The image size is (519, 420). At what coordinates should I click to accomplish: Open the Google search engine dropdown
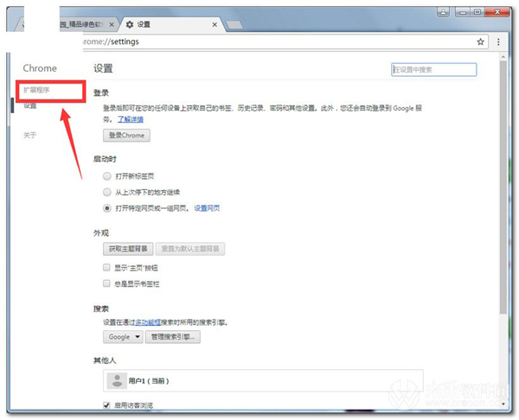[x=121, y=337]
